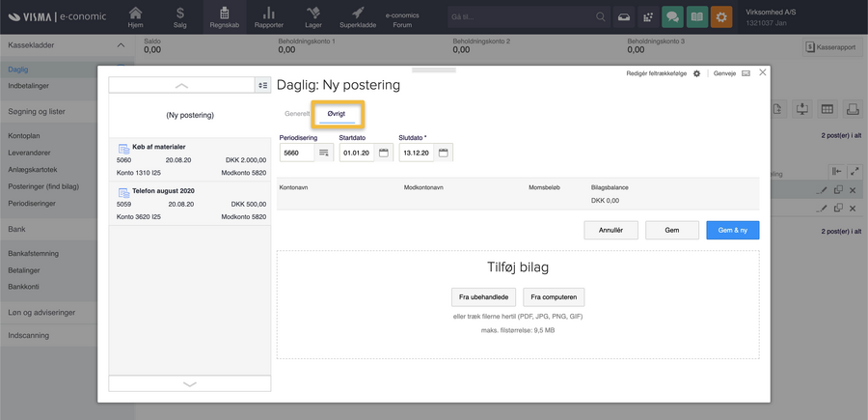
Task: Open the Kasserapport button
Action: (x=831, y=47)
